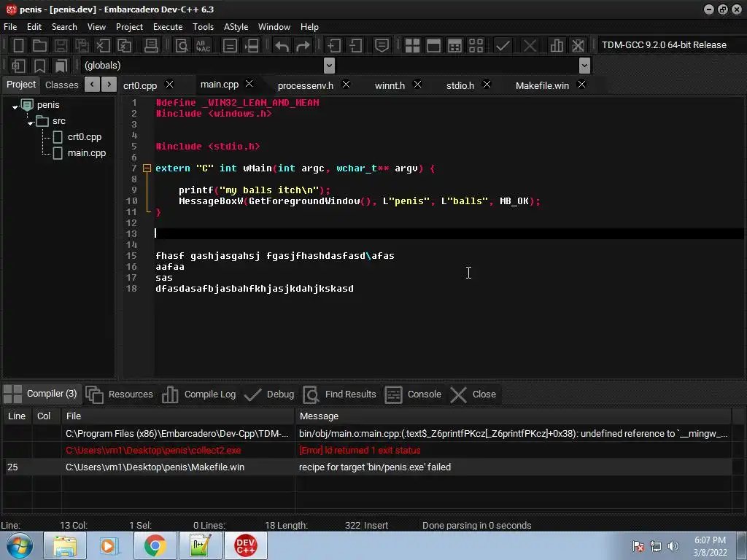Fold the wMain function block
747x560 pixels.
pyautogui.click(x=147, y=168)
